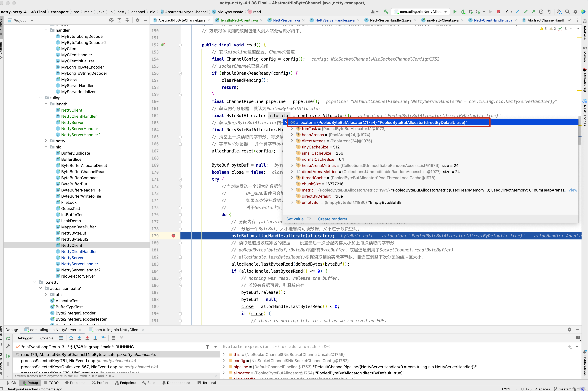Expand the netty folder under tuling
Image resolution: width=588 pixels, height=391 pixels.
click(x=46, y=141)
